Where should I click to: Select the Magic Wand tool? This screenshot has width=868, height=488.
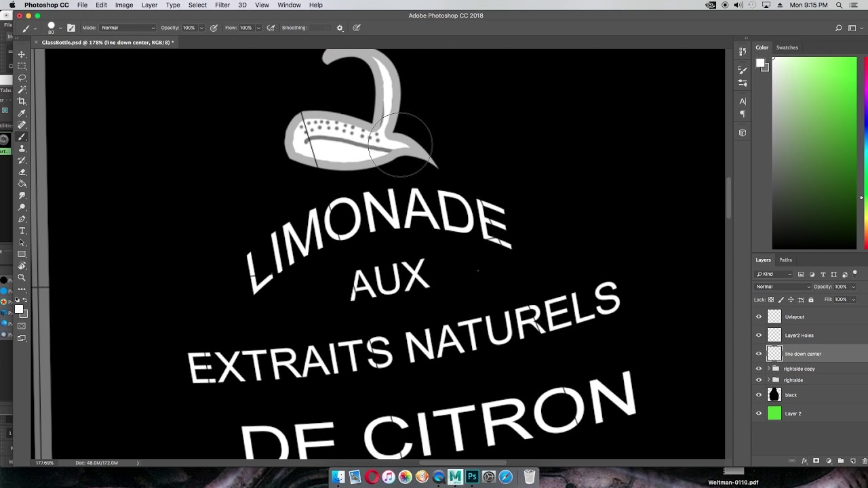click(22, 89)
